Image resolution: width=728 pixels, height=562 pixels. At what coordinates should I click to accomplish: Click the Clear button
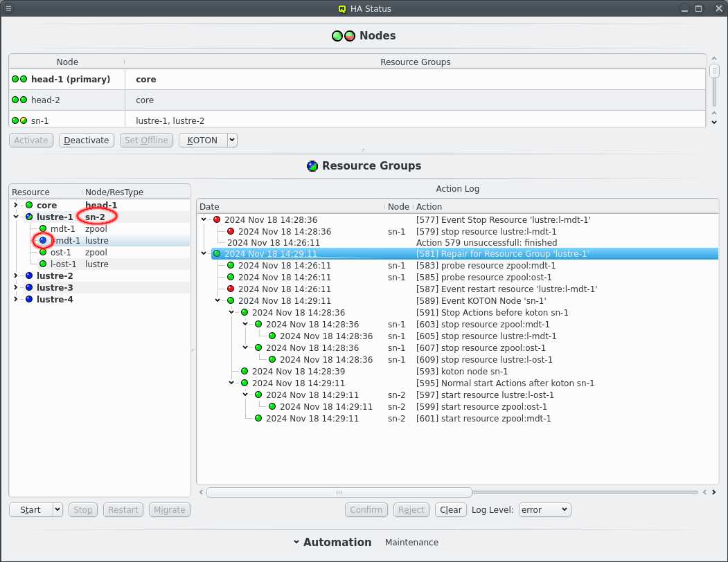450,509
